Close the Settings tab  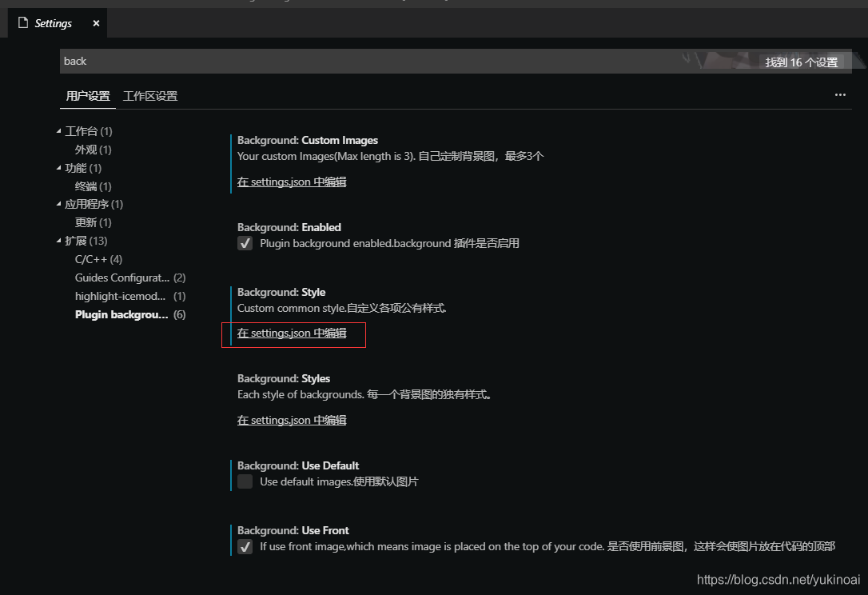coord(97,23)
